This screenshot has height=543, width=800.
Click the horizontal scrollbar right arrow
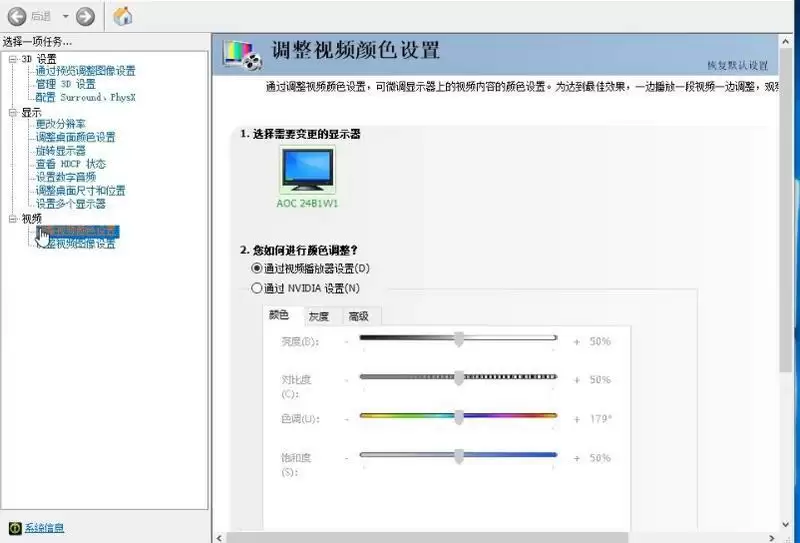(772, 538)
